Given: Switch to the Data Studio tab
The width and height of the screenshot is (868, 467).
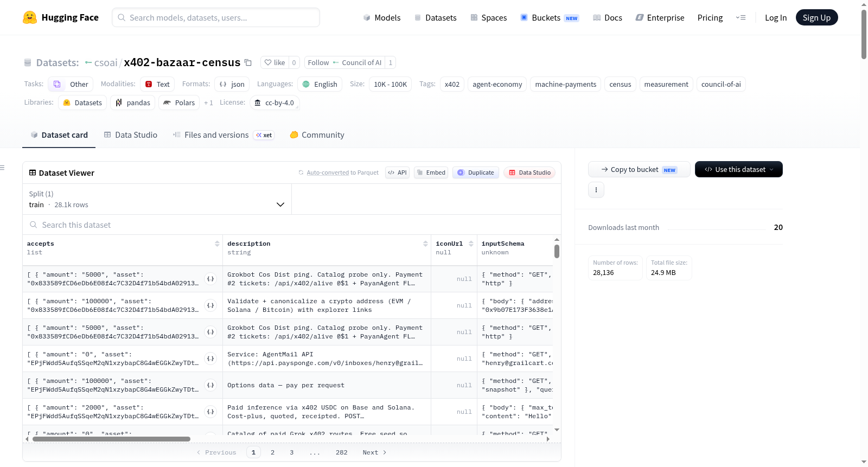Looking at the screenshot, I should tap(131, 135).
